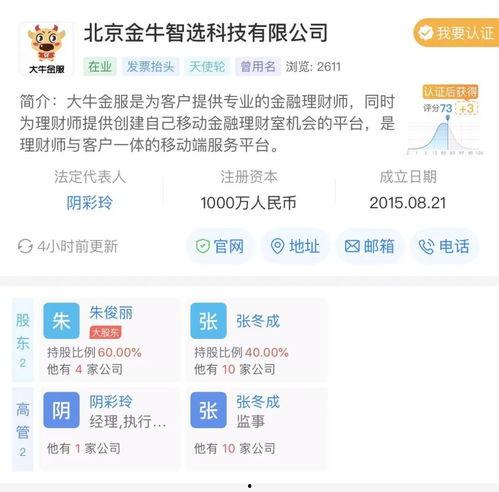Tap the 邮箱 envelope icon
This screenshot has height=492, width=499.
[x=352, y=247]
